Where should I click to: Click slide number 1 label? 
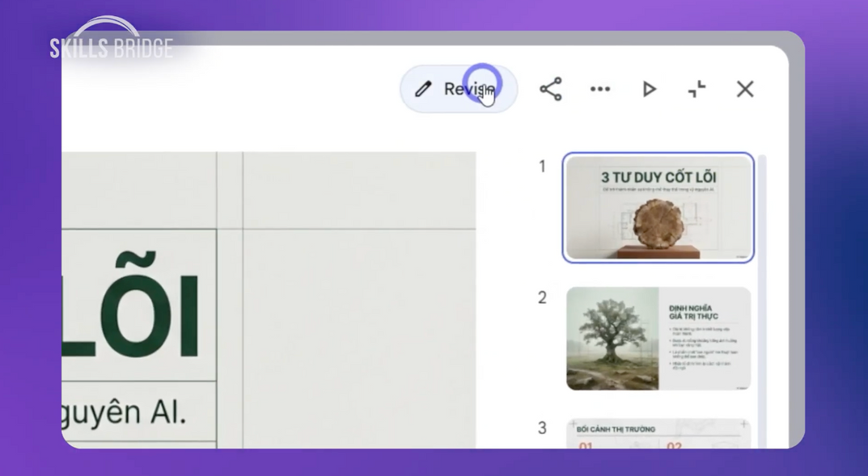click(x=542, y=166)
